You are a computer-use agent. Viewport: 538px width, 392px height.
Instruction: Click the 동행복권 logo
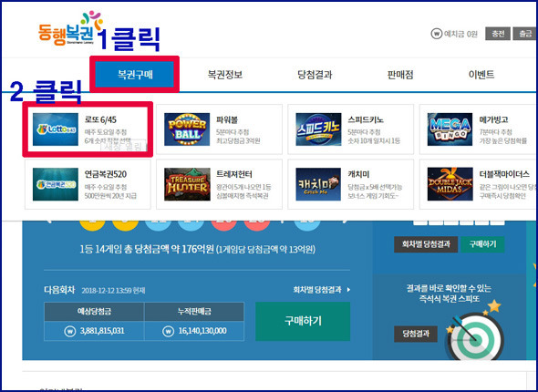[x=70, y=29]
